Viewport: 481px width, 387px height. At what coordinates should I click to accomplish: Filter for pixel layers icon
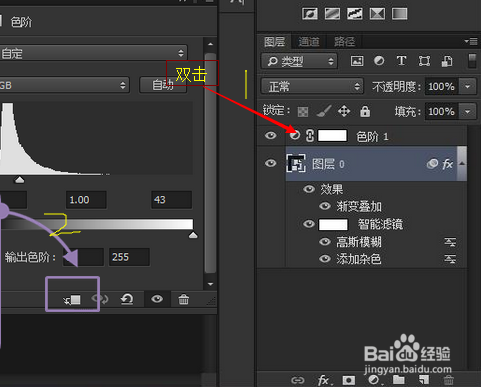coord(357,61)
